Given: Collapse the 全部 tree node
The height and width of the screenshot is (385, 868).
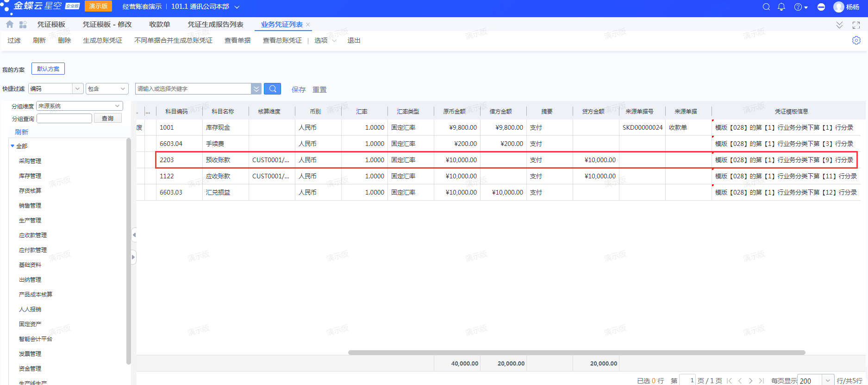Looking at the screenshot, I should pos(12,146).
